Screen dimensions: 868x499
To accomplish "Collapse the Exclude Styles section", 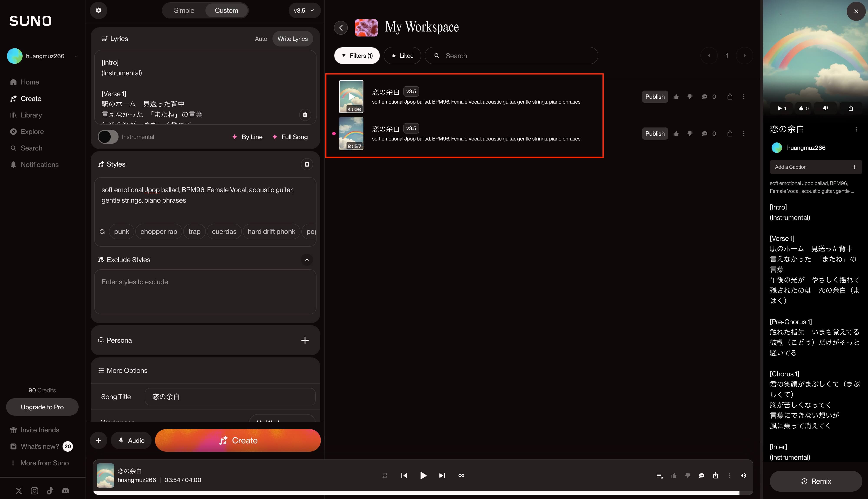I will point(307,260).
